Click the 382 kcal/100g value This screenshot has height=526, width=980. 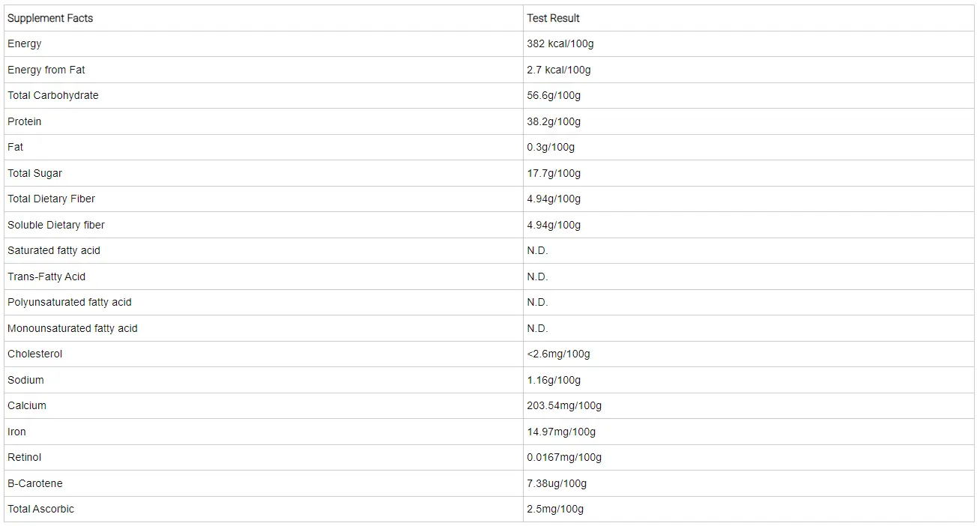560,43
